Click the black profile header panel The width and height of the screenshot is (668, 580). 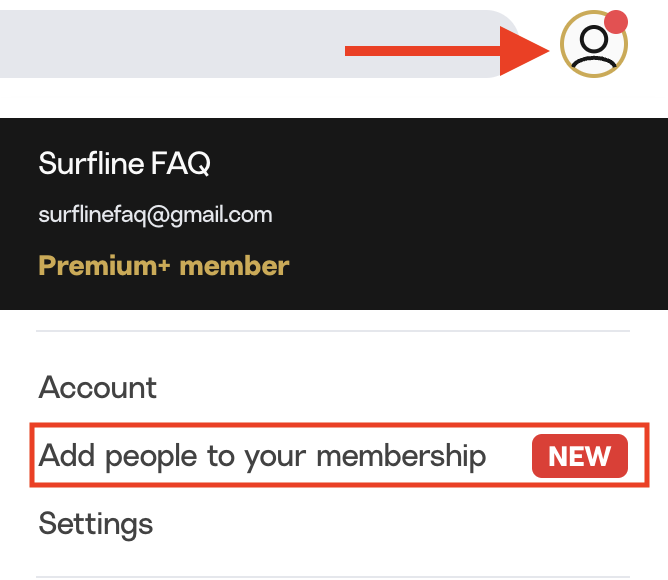pyautogui.click(x=334, y=214)
